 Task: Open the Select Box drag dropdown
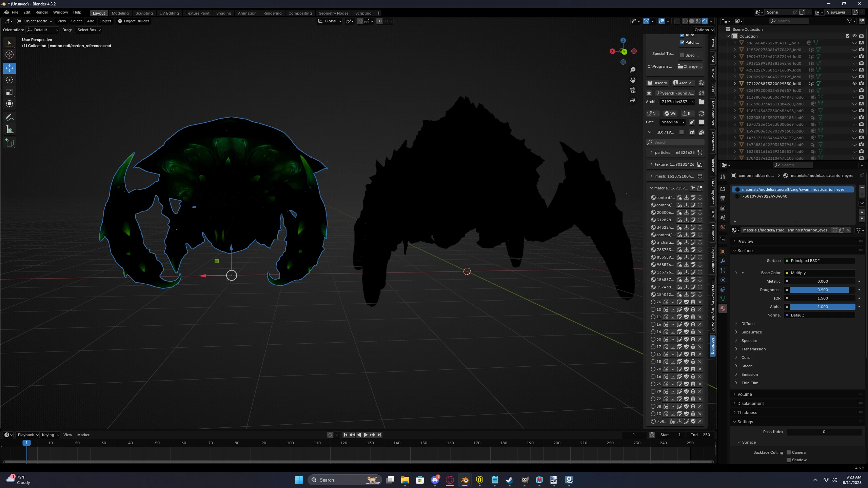[89, 30]
